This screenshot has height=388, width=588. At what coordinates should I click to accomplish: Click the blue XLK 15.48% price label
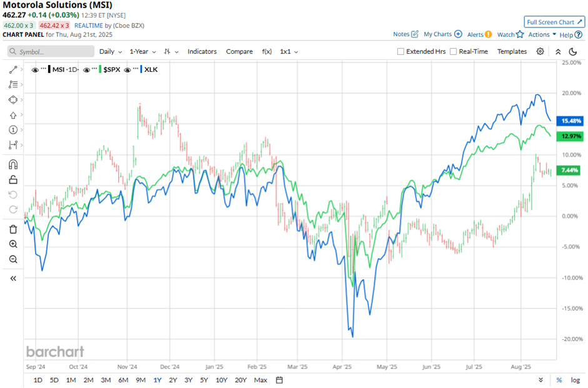tap(570, 121)
